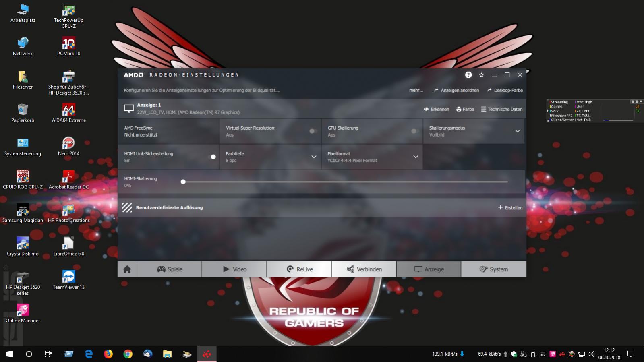Open Anzeigen anordnen link
This screenshot has height=362, width=644.
(456, 90)
